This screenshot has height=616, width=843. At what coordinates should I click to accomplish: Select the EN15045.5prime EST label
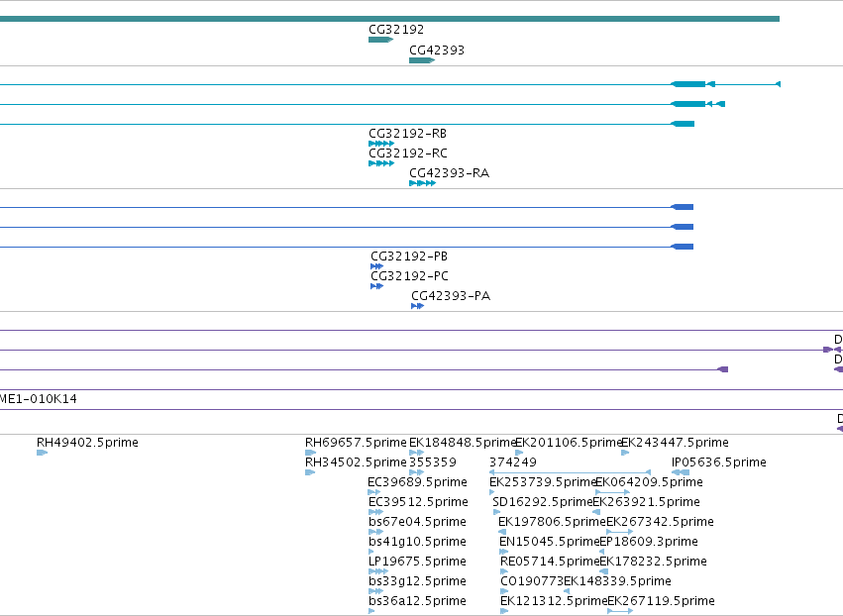[549, 542]
